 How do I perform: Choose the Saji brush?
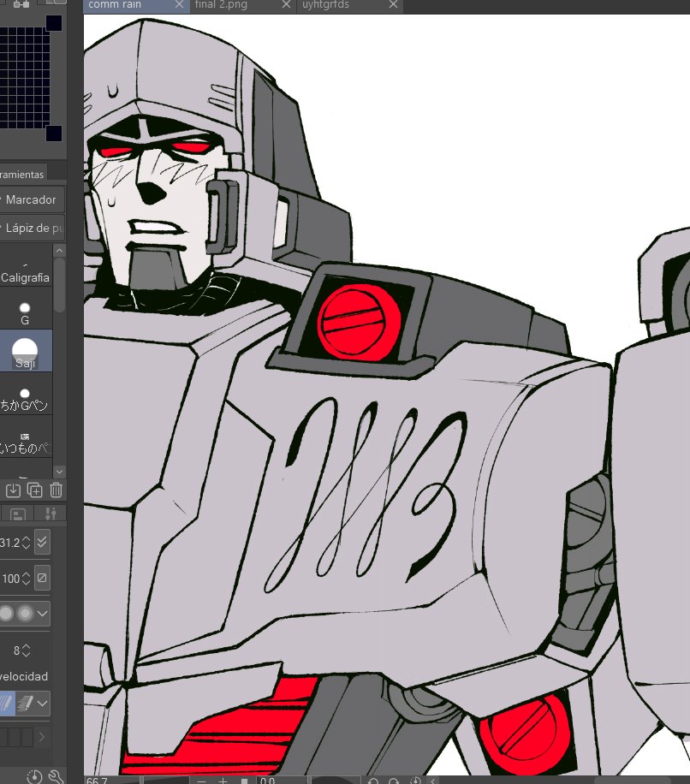[25, 351]
